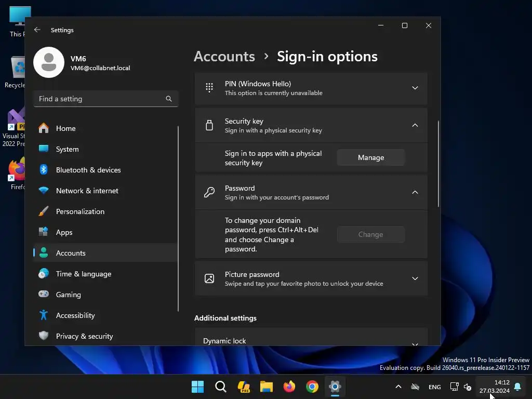The image size is (532, 399).
Task: Expand the Picture password section chevron
Action: 415,278
